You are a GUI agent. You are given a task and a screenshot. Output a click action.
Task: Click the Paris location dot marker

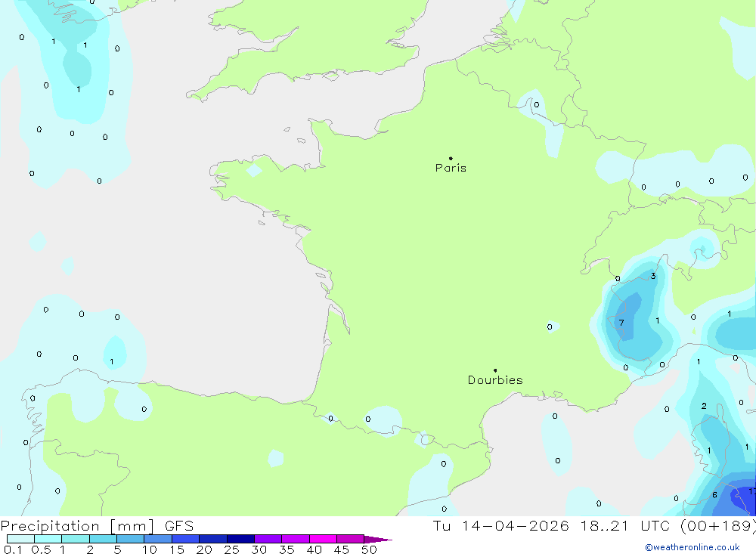pyautogui.click(x=451, y=158)
